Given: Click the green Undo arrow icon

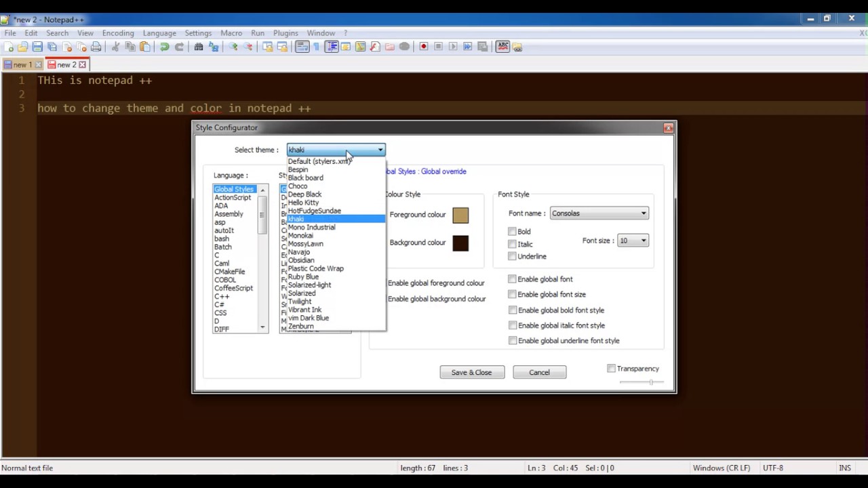Looking at the screenshot, I should coord(165,47).
